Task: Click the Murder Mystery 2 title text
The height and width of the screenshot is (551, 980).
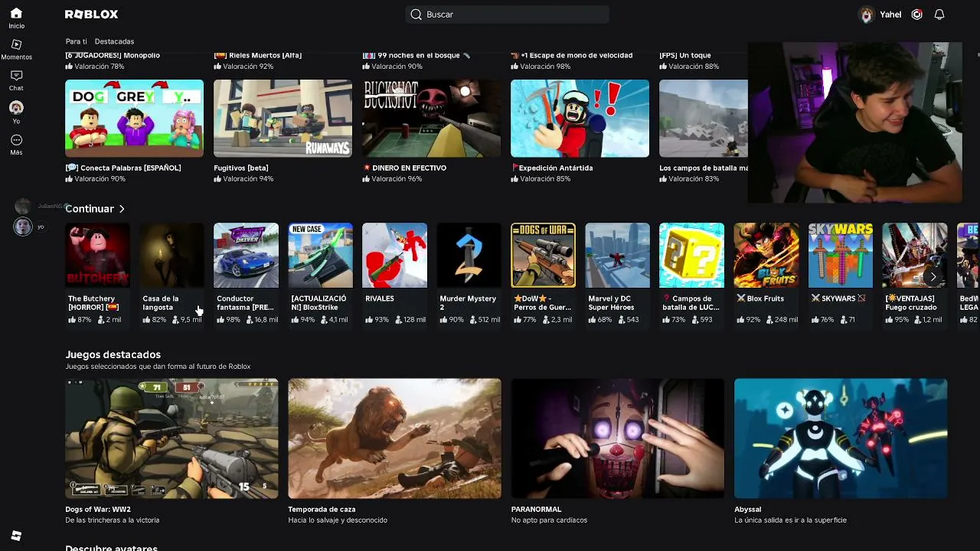Action: [468, 303]
